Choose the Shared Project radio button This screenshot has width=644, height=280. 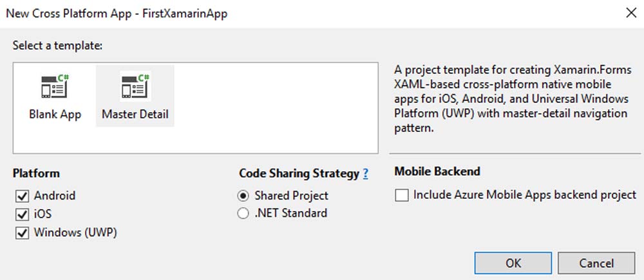coord(243,196)
